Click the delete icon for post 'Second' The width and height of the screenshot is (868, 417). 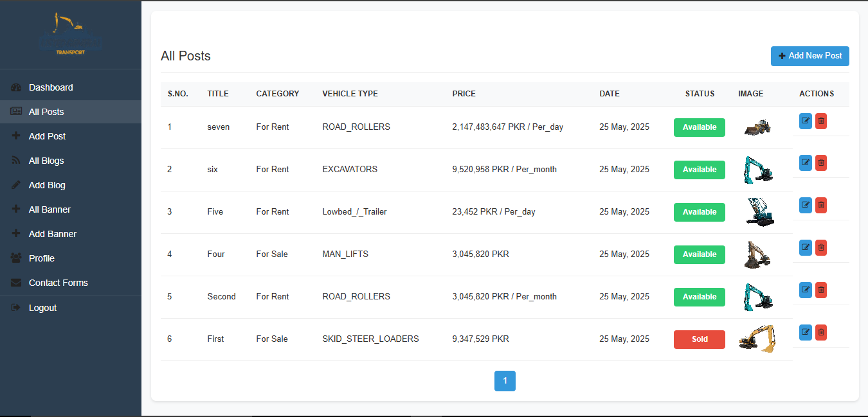click(821, 290)
